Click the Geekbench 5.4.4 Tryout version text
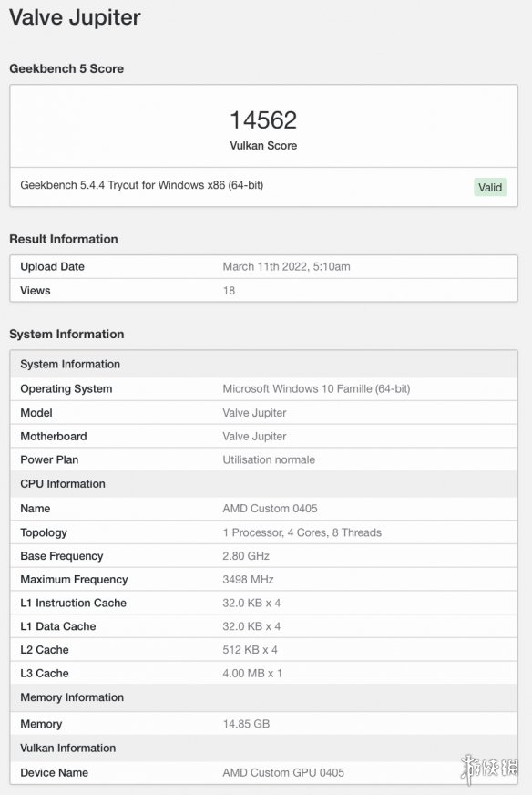Image resolution: width=532 pixels, height=795 pixels. point(142,185)
